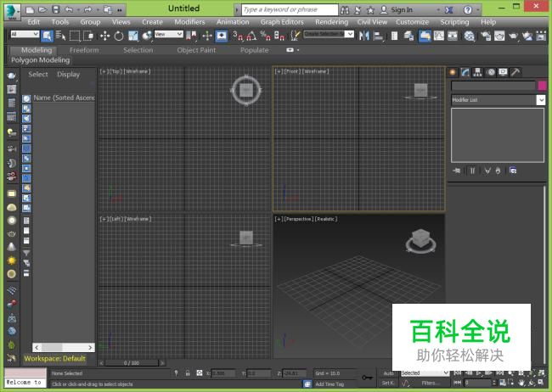Click the Configure Modifier Sets icon
Viewport: 552px width, 392px height.
pos(513,171)
